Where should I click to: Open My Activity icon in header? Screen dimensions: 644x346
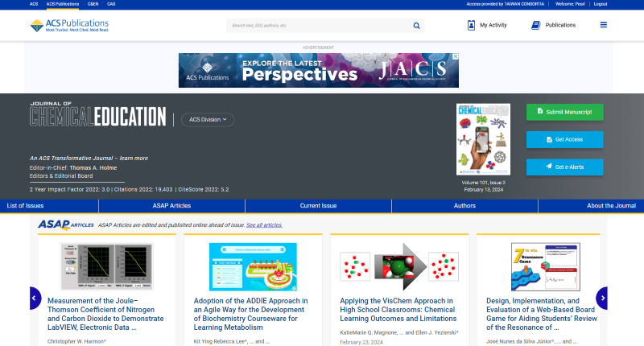471,25
